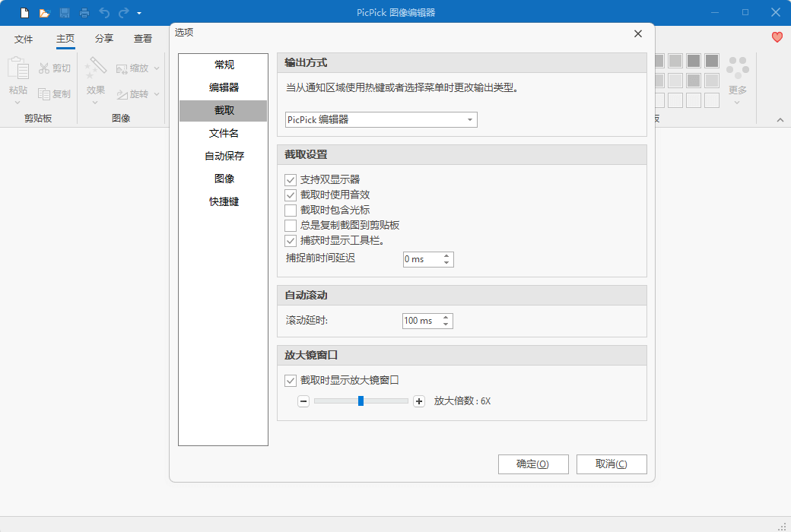Uncheck 截取时使用音效
The width and height of the screenshot is (791, 532).
click(291, 195)
